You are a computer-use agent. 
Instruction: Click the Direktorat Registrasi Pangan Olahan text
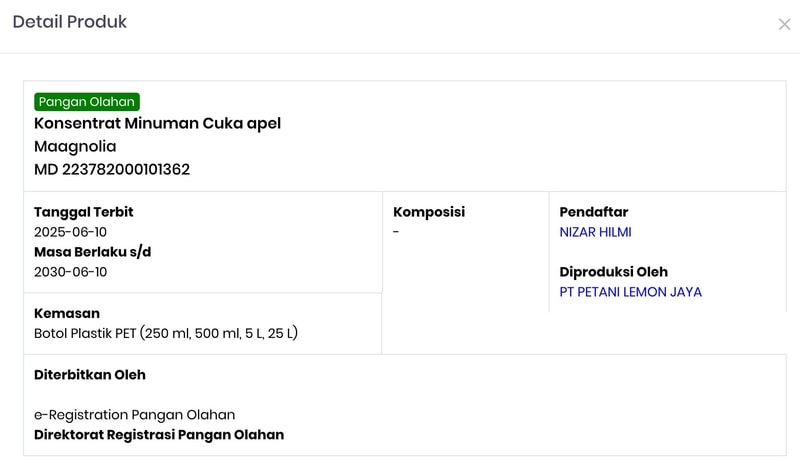click(159, 435)
